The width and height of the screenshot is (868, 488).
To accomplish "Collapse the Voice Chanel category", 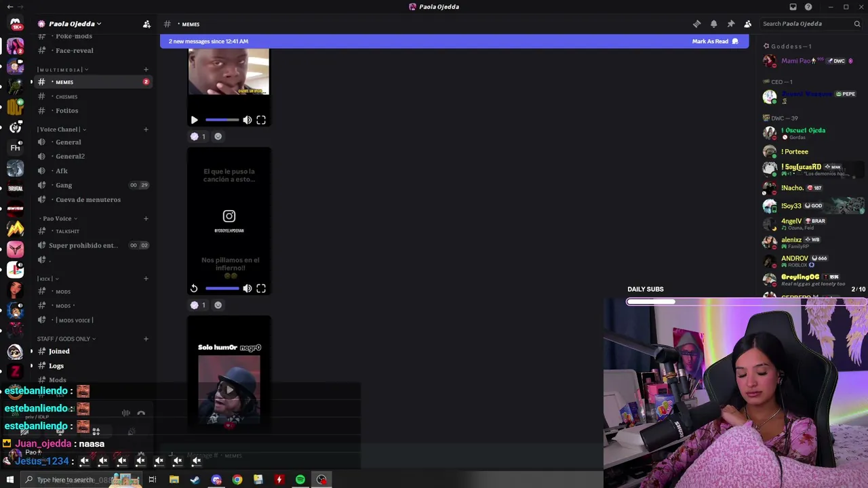I will pyautogui.click(x=62, y=129).
